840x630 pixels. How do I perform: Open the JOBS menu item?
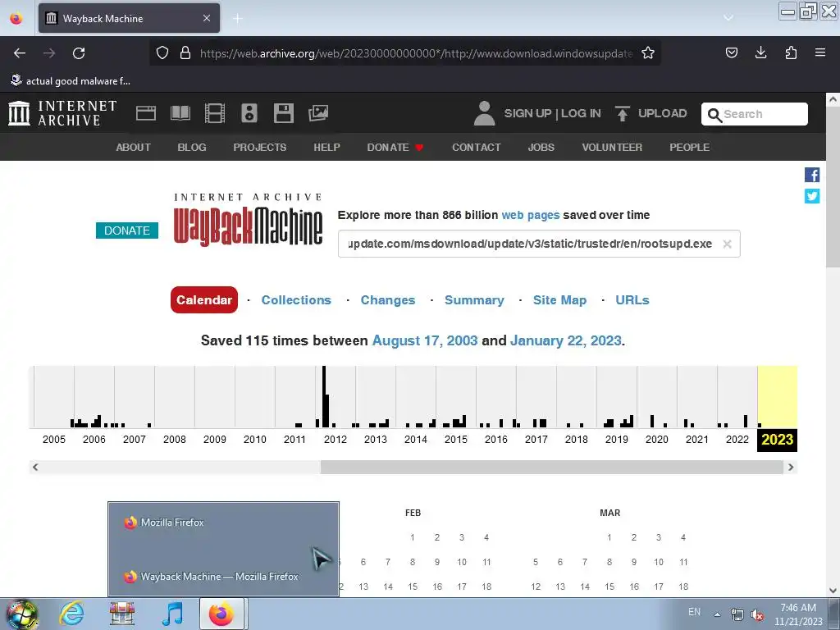541,148
